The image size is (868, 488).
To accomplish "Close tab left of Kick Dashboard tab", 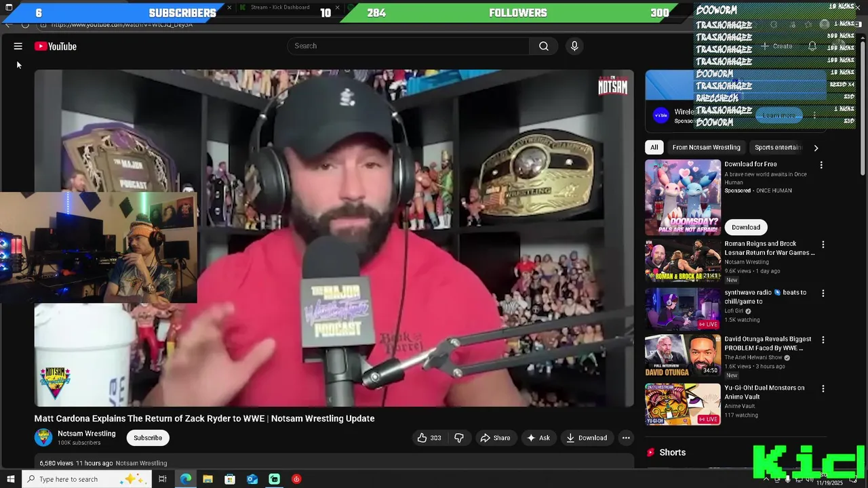I will 229,7.
